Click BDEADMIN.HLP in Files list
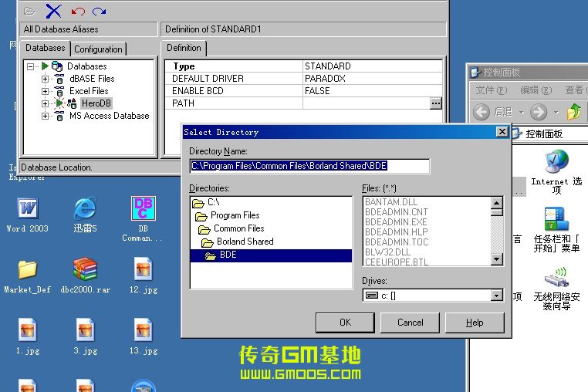This screenshot has height=392, width=588. [396, 232]
